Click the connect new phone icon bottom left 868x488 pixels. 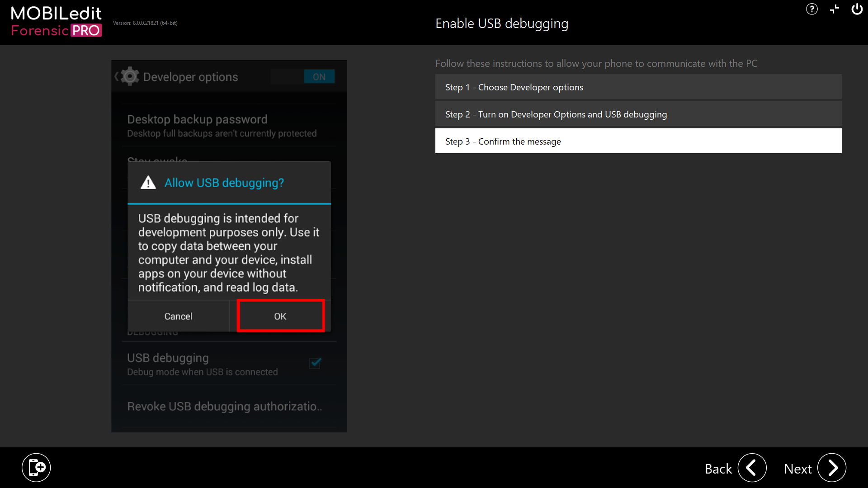click(x=36, y=467)
